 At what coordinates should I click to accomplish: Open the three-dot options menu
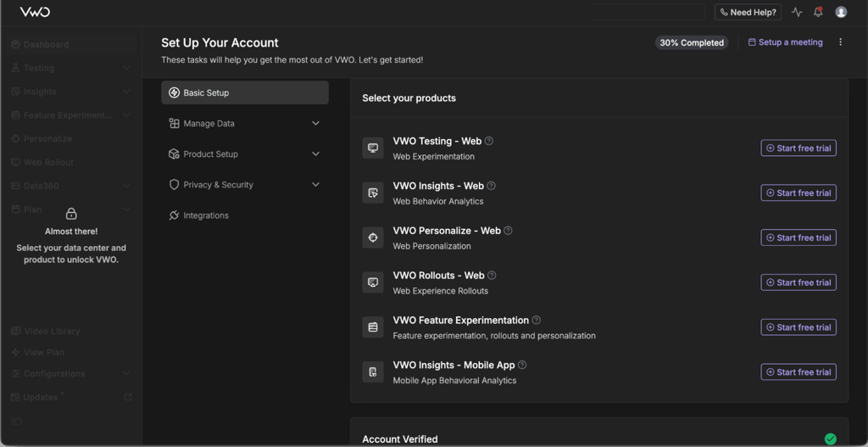point(840,42)
